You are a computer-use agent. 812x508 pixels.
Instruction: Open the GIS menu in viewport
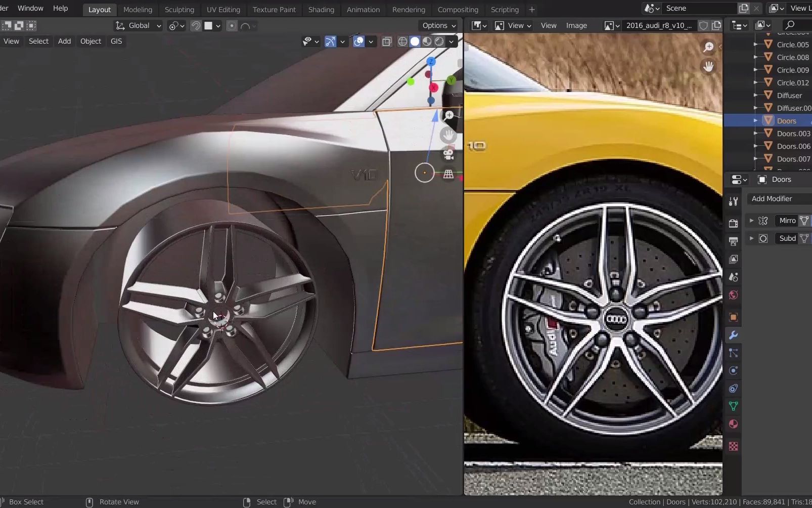coord(116,41)
